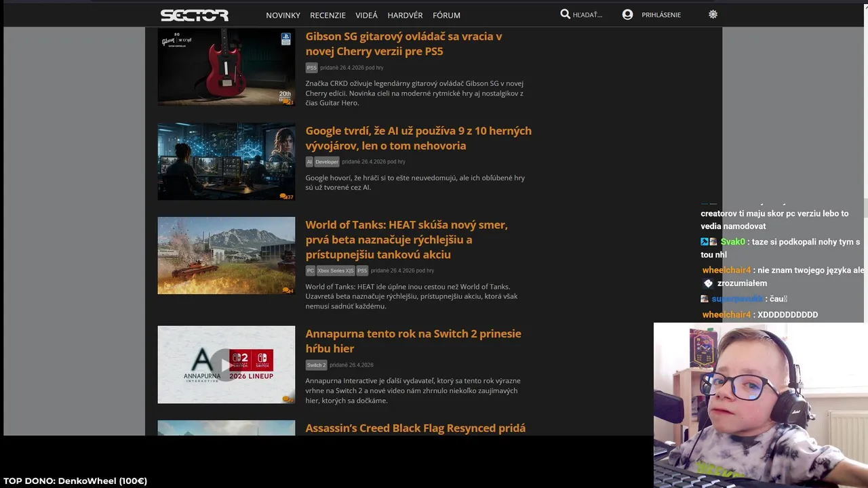Screen dimensions: 868x488
Task: Click the PS5 tag under Gibson article
Action: [x=311, y=68]
